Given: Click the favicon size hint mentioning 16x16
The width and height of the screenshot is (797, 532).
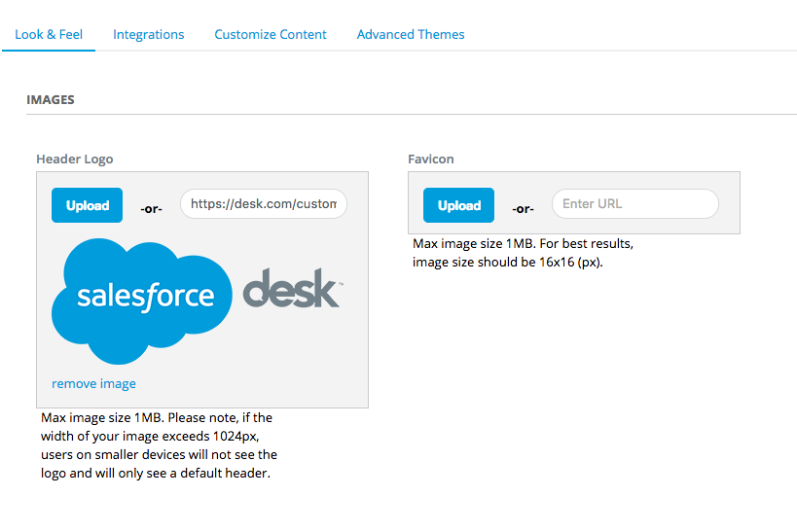Looking at the screenshot, I should pos(523,253).
